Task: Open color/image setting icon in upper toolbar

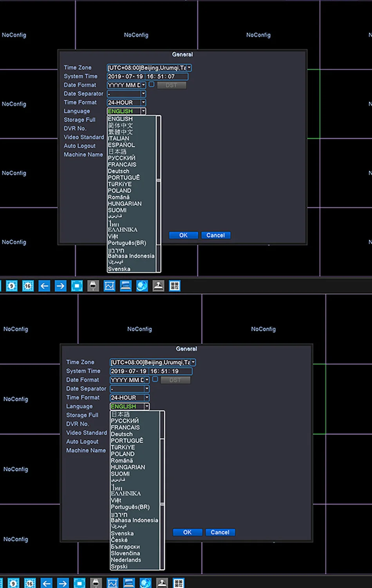Action: click(109, 286)
